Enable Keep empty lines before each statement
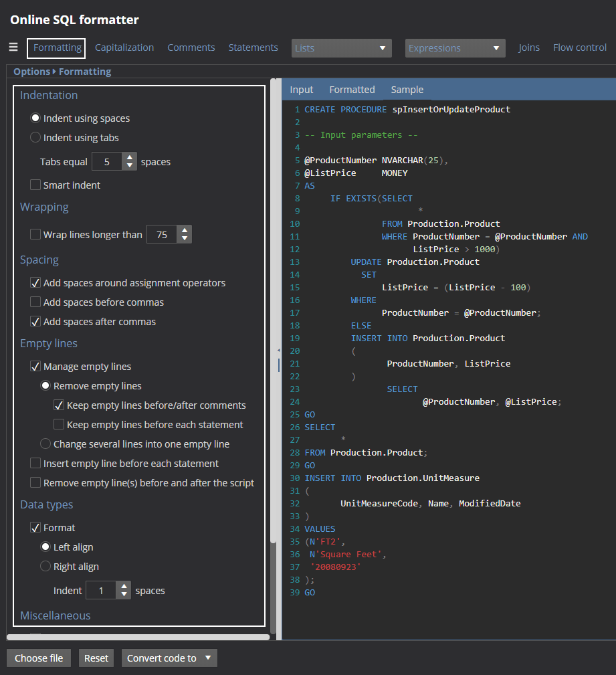 59,424
